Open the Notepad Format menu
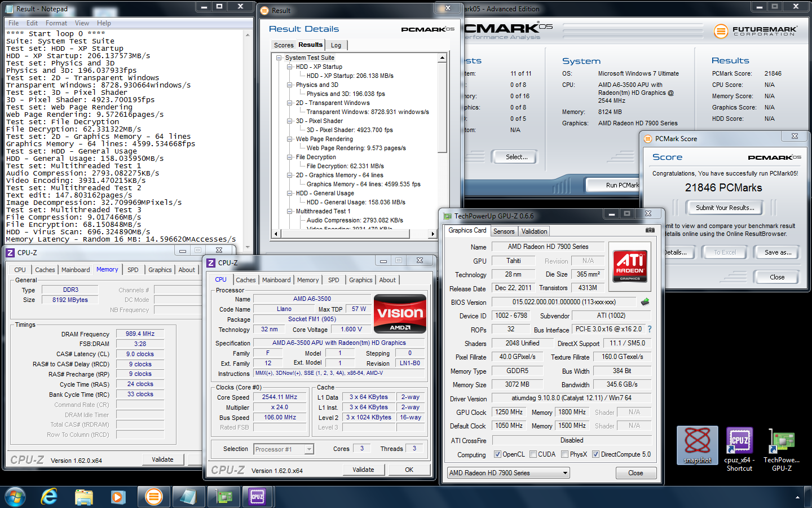 pos(56,23)
